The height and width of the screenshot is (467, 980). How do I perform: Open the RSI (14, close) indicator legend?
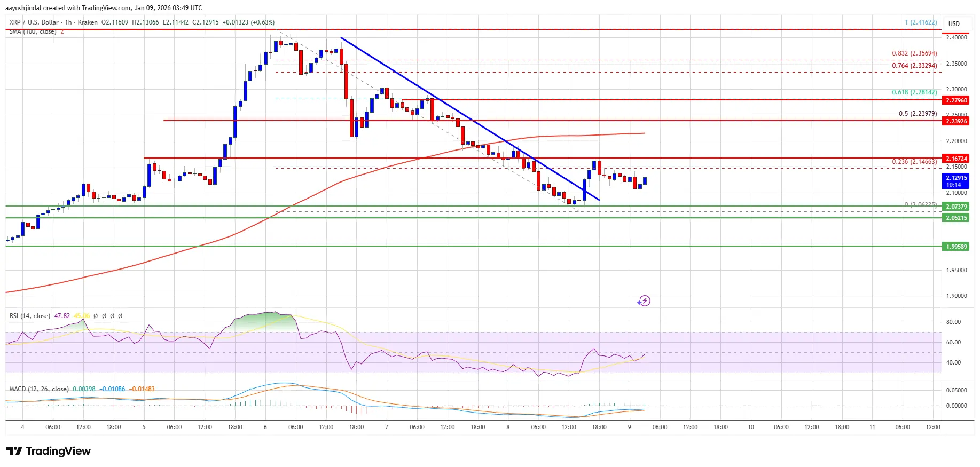[30, 316]
